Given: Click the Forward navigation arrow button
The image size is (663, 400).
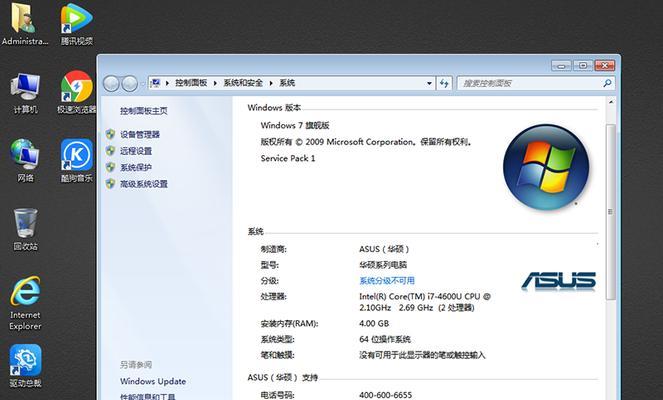Looking at the screenshot, I should click(x=129, y=84).
